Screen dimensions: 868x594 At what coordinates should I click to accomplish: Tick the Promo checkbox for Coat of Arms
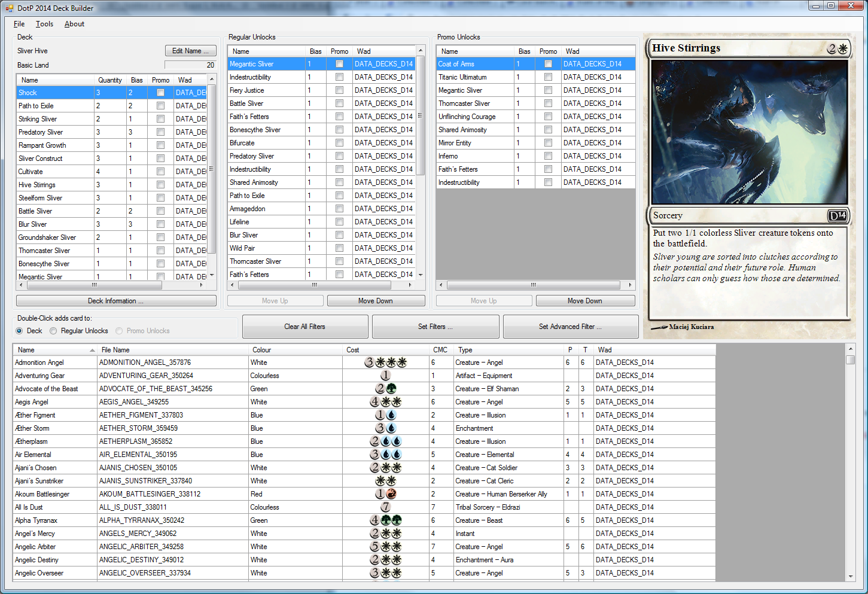pyautogui.click(x=548, y=64)
